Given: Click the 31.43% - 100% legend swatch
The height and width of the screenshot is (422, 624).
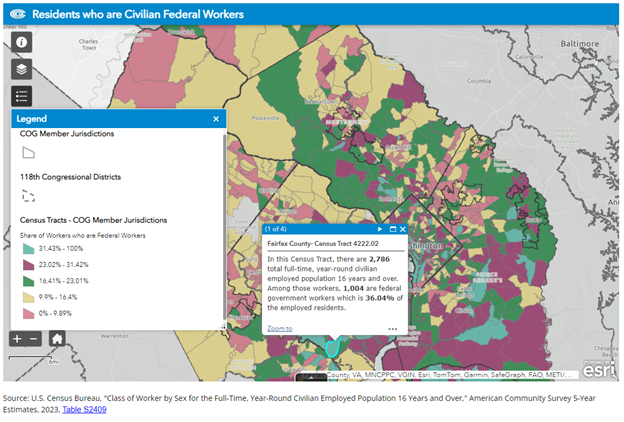Looking at the screenshot, I should pyautogui.click(x=27, y=248).
